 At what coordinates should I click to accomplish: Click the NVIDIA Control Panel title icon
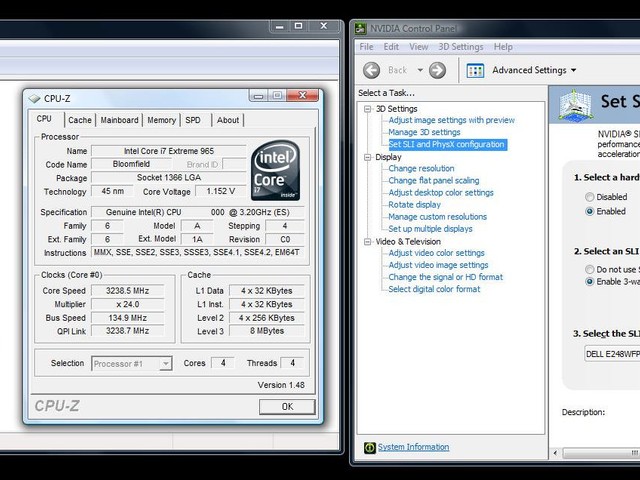pos(360,29)
